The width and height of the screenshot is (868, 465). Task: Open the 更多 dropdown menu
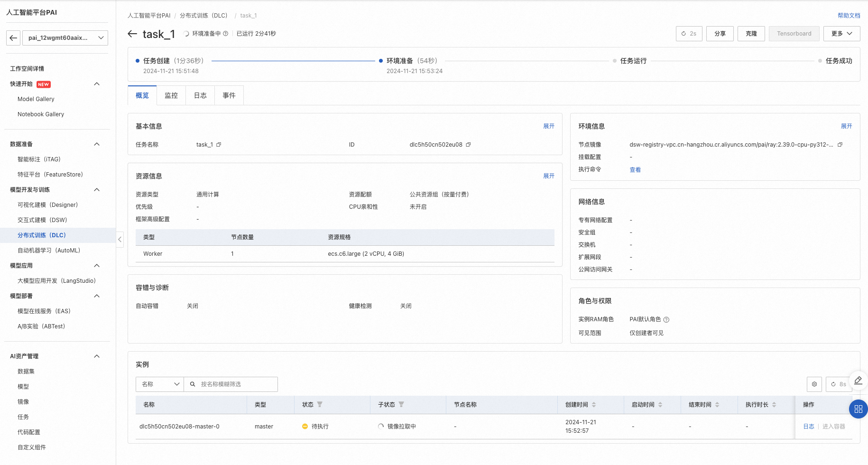[x=842, y=34]
